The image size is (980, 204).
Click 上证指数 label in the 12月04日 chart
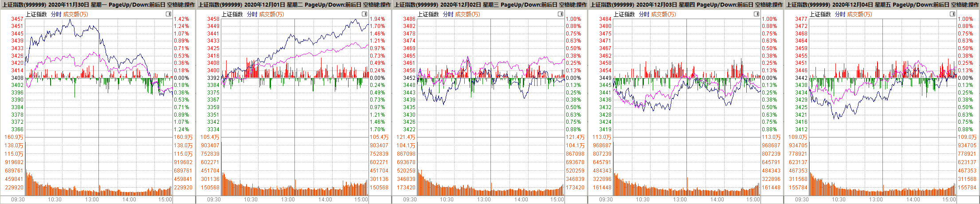820,14
